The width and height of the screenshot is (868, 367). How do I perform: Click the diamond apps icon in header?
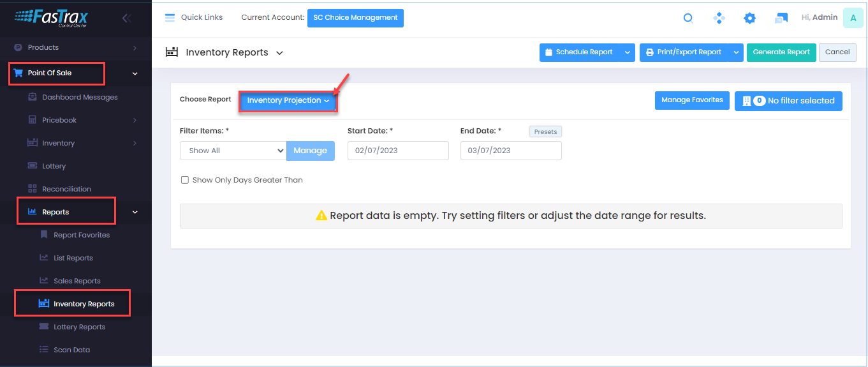click(x=719, y=19)
